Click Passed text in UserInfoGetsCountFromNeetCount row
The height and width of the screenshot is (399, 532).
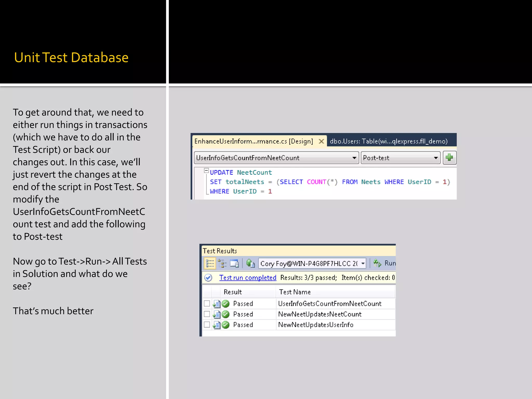click(243, 304)
